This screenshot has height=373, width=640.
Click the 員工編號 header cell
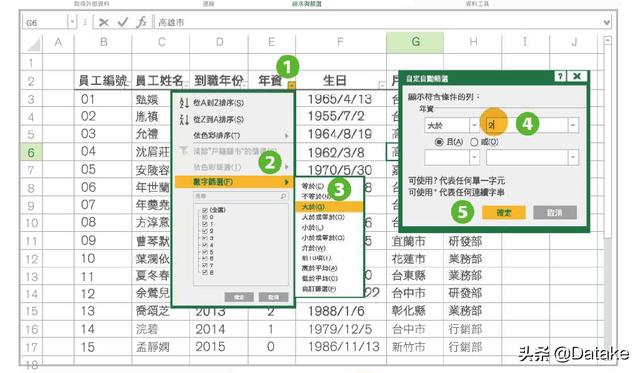pyautogui.click(x=103, y=81)
